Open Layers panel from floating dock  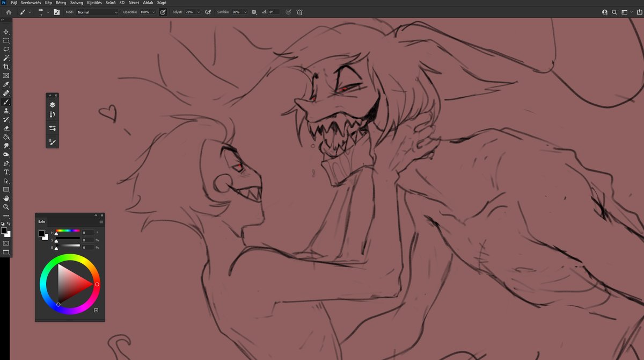[52, 105]
